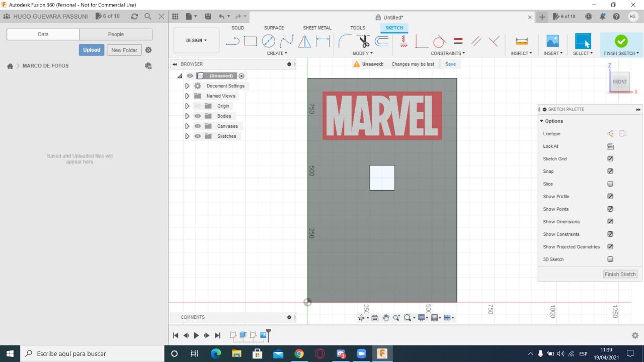The height and width of the screenshot is (362, 644).
Task: Toggle the Show Dimensions checkbox
Action: [x=610, y=221]
